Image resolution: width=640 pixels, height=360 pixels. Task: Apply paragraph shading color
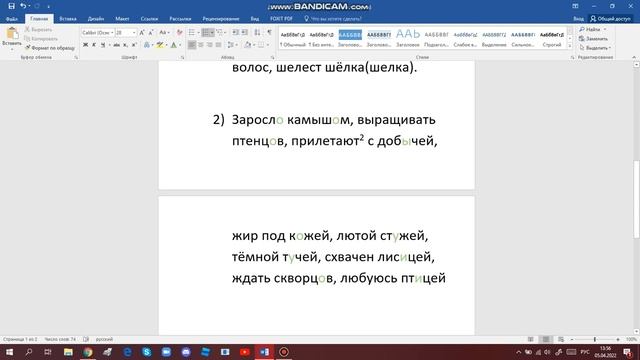(248, 44)
